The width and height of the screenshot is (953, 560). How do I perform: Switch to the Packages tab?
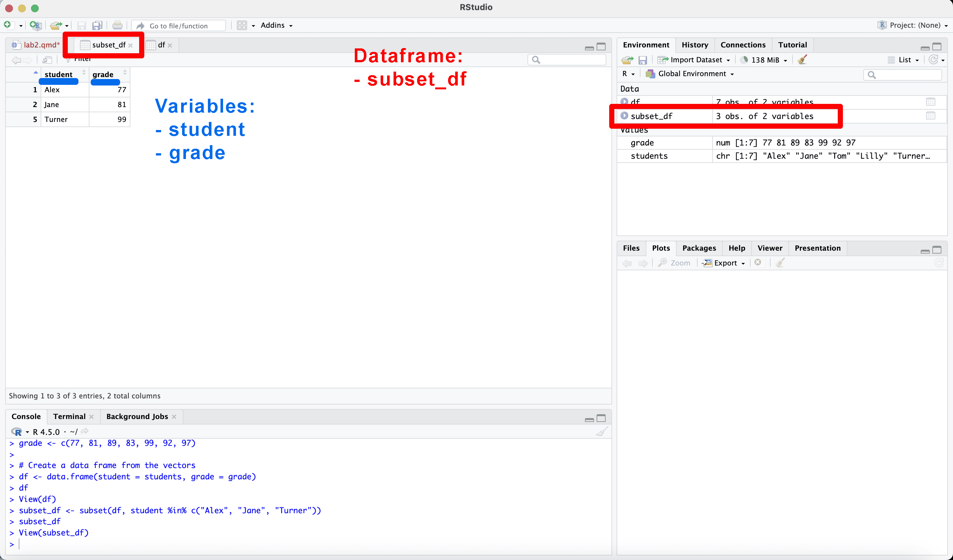click(699, 248)
